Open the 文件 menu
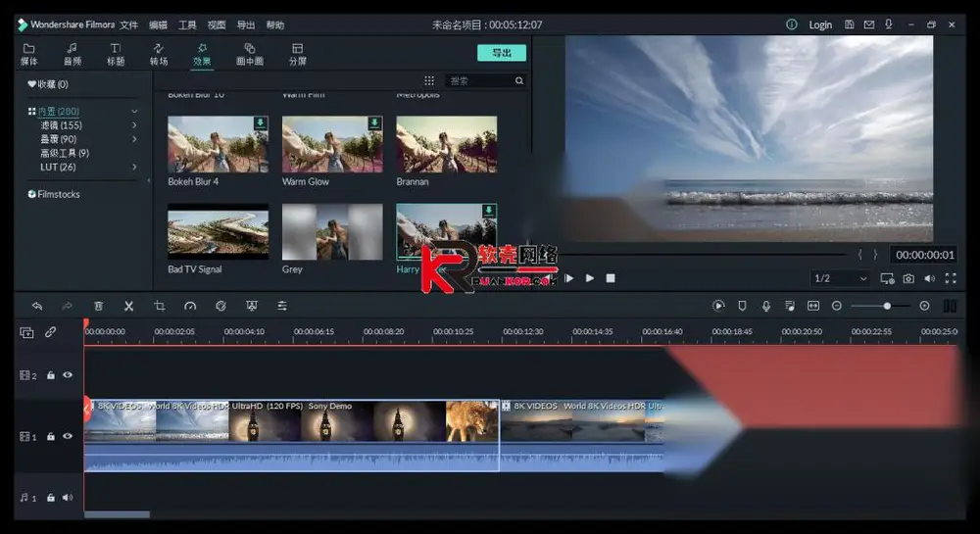 (128, 24)
